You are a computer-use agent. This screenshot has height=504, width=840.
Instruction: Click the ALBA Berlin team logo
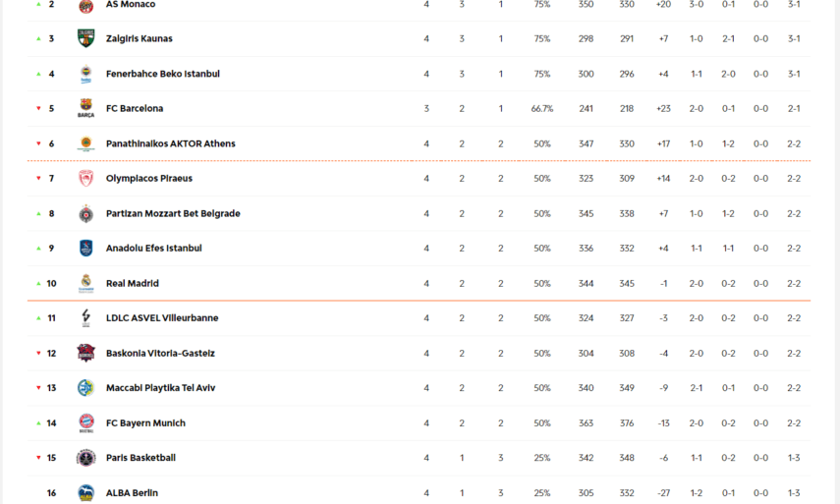pos(85,492)
